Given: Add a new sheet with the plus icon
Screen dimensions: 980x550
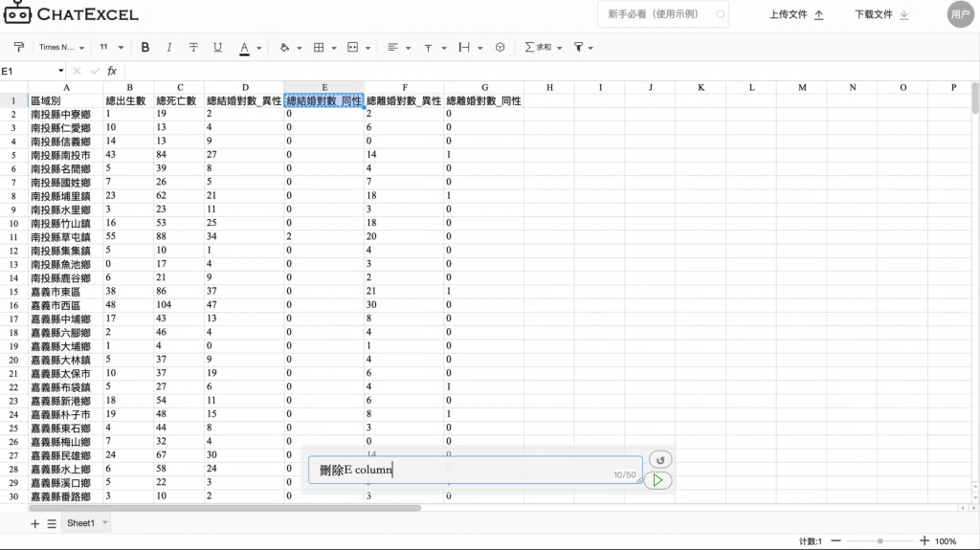Looking at the screenshot, I should point(35,524).
